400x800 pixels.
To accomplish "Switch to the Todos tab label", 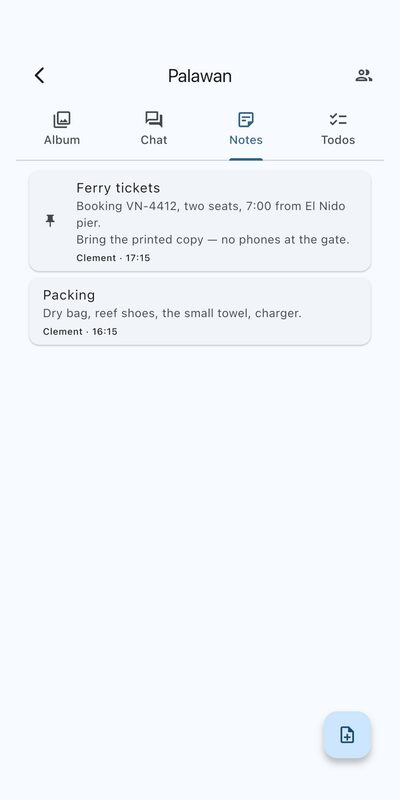I will [x=338, y=140].
